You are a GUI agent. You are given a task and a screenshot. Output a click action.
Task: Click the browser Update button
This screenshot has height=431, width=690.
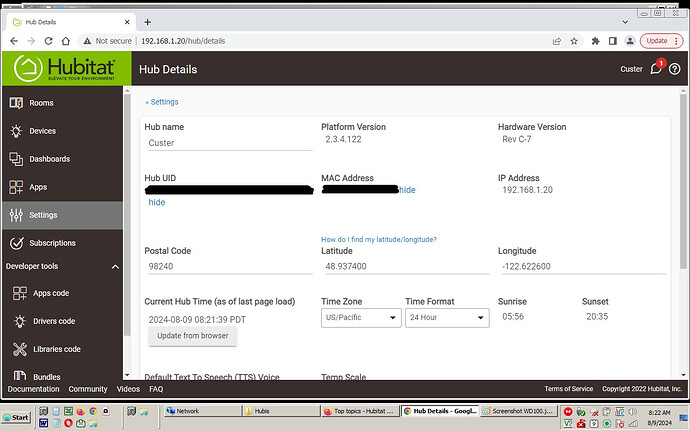point(661,41)
